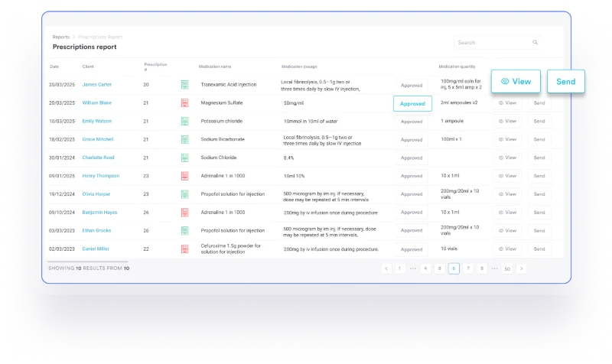Screen dimensions: 612x364
Task: Click the red prescription icon for Magnesium Sulfate
Action: (184, 103)
